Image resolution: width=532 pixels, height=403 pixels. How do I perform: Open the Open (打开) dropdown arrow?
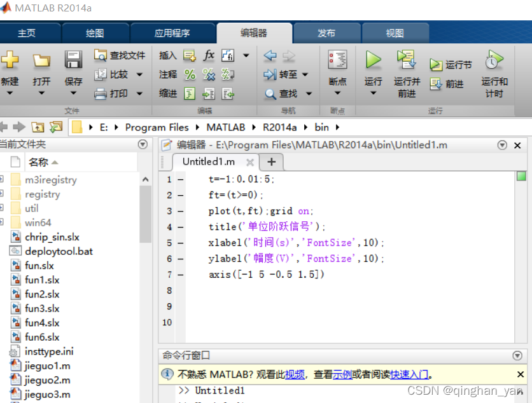41,93
